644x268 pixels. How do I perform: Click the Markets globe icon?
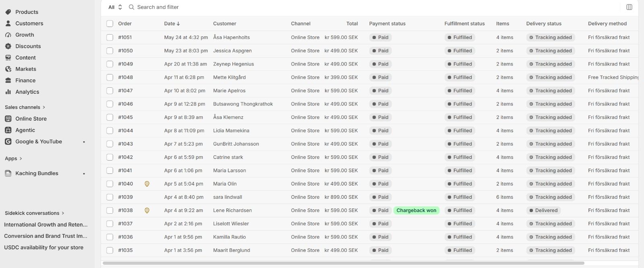coord(8,69)
